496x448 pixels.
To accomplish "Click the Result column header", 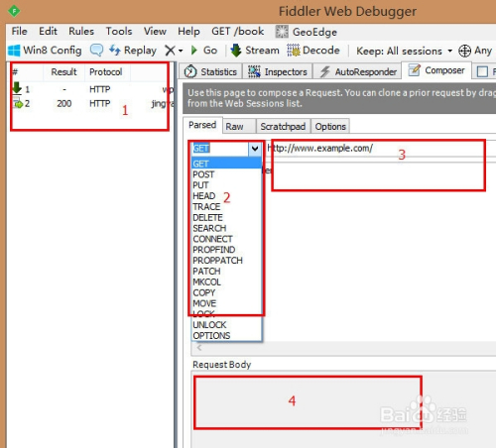I will click(x=63, y=71).
